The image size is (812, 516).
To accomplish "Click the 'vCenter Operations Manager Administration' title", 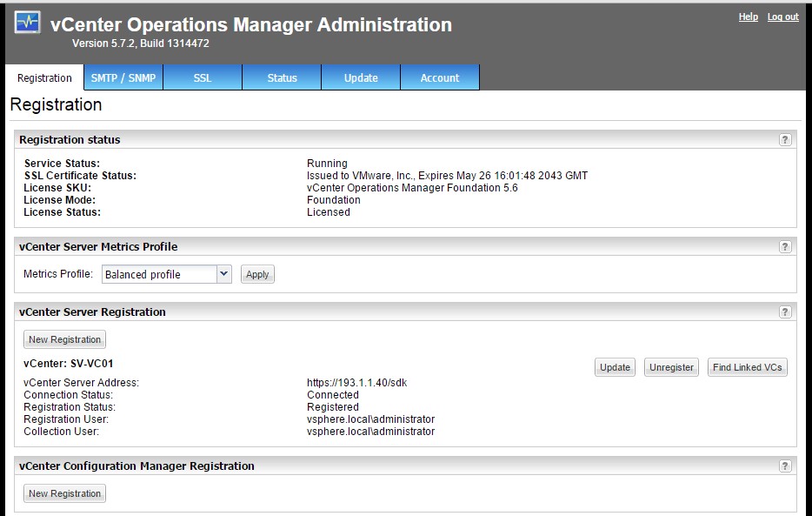I will coord(251,24).
